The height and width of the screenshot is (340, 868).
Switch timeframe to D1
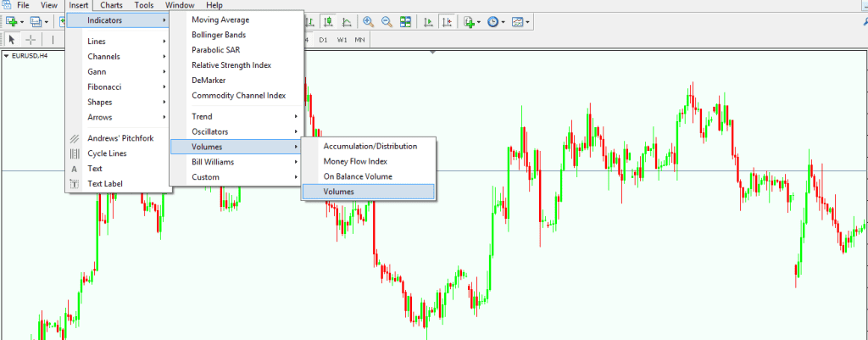click(x=324, y=40)
